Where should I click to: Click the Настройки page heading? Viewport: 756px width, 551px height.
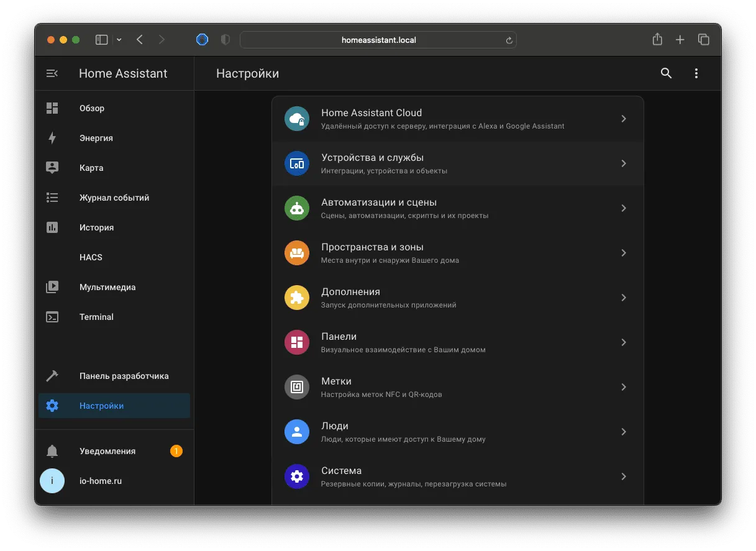pyautogui.click(x=247, y=73)
